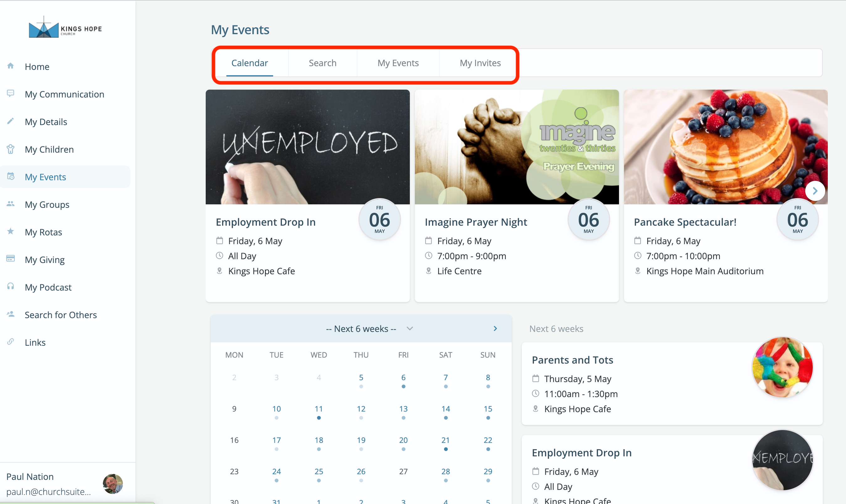
Task: Click the My Communication speech bubble icon
Action: (11, 93)
